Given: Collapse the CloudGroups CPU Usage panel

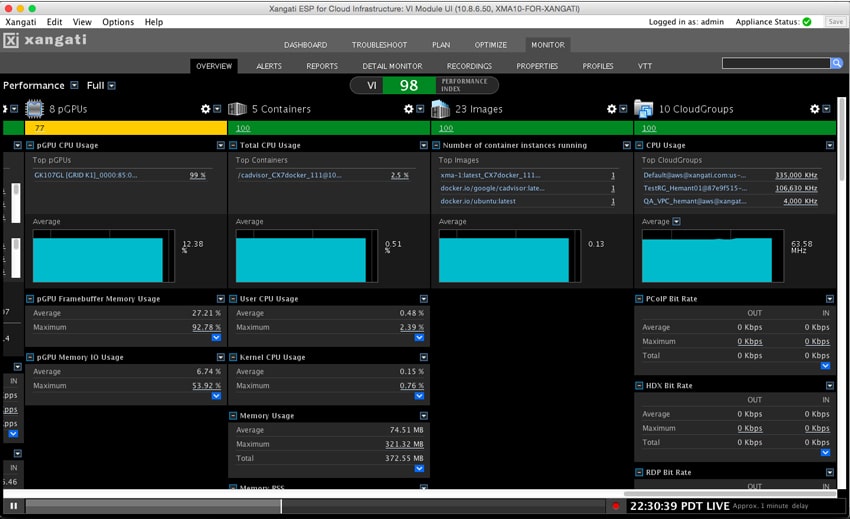Looking at the screenshot, I should pos(639,145).
